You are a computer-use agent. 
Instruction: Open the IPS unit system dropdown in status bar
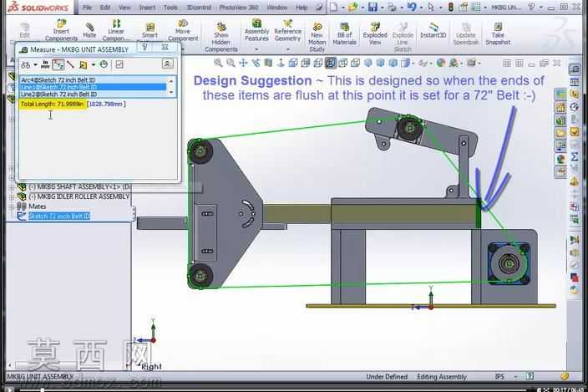coord(515,376)
